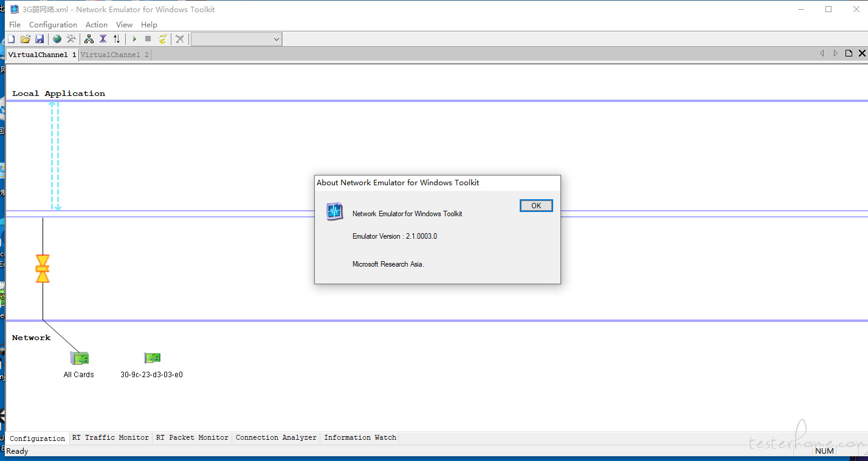This screenshot has width=868, height=461.
Task: Select the dashed cyan bidirectional arrow
Action: pos(55,156)
